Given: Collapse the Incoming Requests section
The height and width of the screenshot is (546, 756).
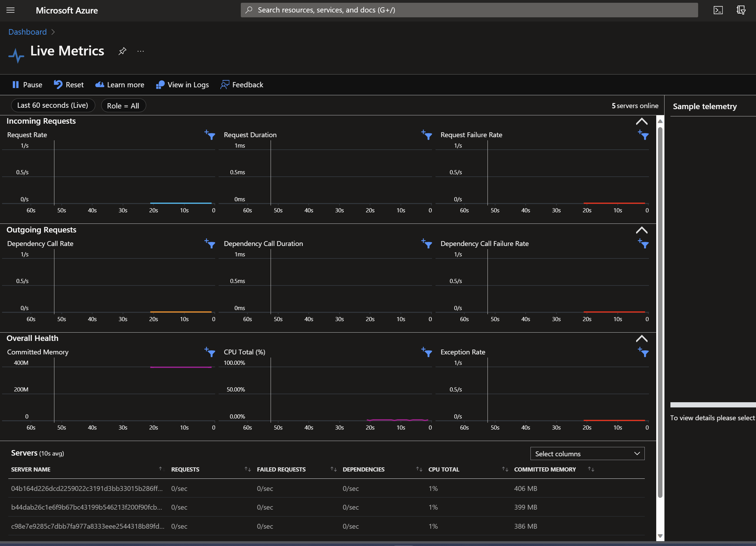Looking at the screenshot, I should click(642, 121).
